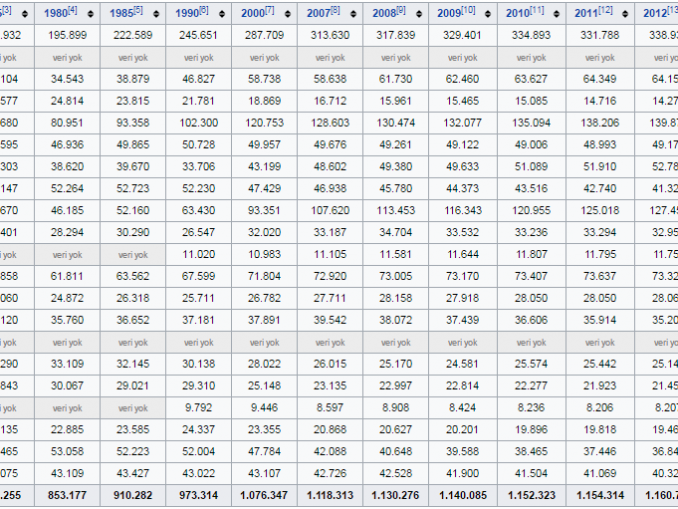Follow citation [10] next to 2009

click(470, 10)
